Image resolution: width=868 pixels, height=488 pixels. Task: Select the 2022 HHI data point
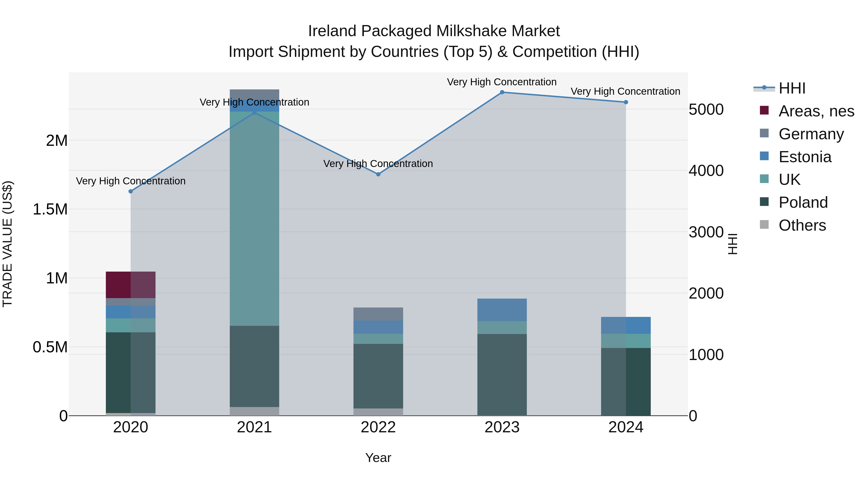378,174
